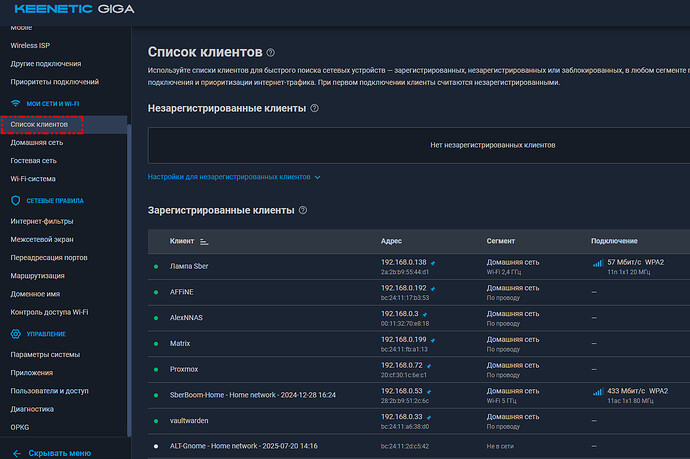Viewport: 690px width, 459px height.
Task: Click the gear icon next to Управление
Action: [15, 333]
